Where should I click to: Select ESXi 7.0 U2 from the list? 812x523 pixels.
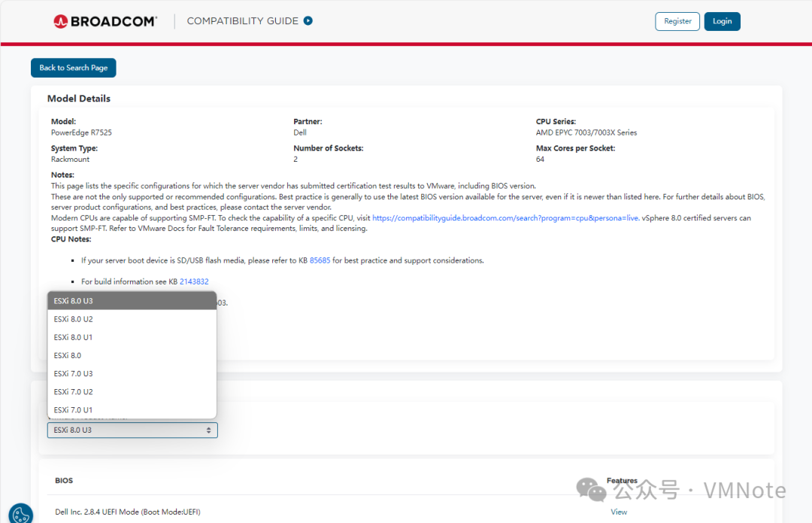[132, 391]
